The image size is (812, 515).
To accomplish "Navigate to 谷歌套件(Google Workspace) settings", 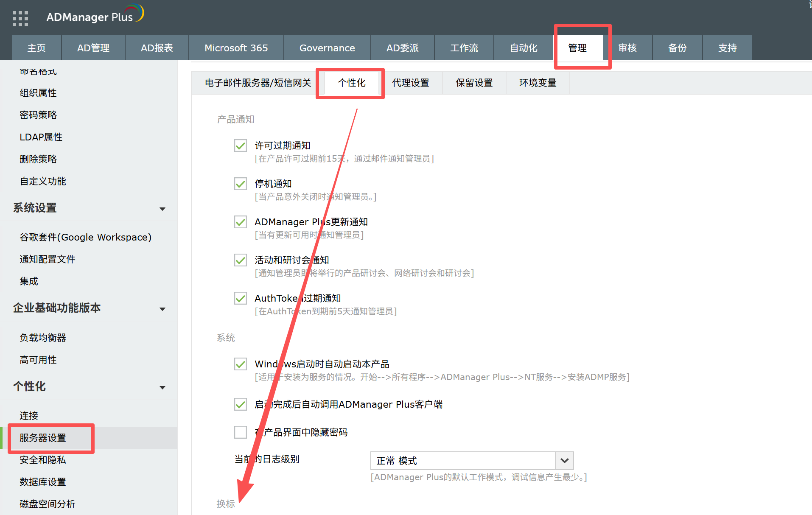I will [x=85, y=237].
